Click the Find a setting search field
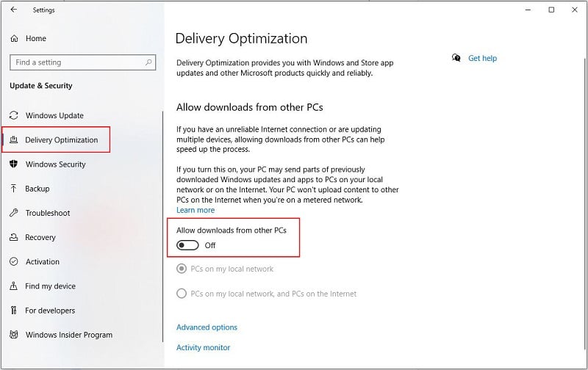 (82, 62)
